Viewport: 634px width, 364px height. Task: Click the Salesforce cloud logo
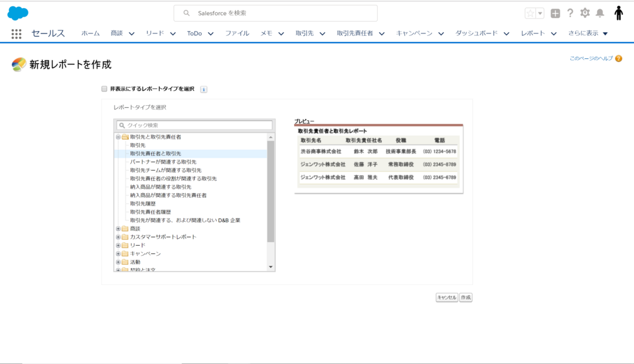click(x=18, y=13)
